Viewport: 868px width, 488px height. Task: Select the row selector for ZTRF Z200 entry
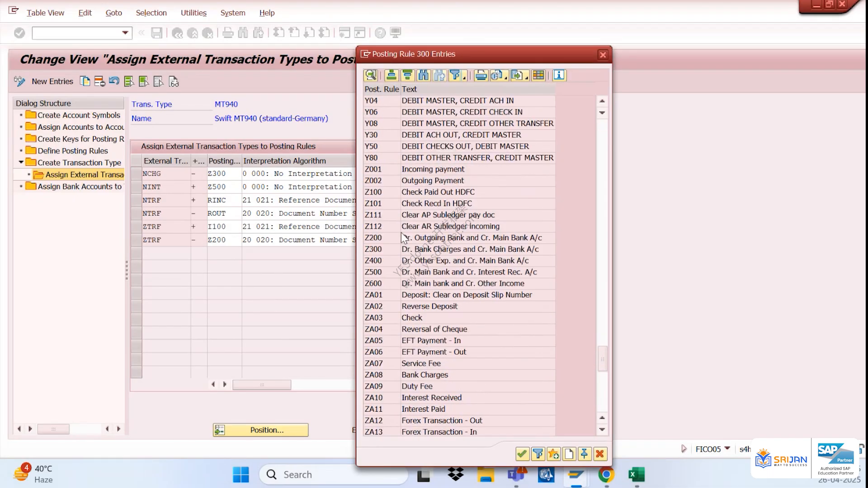(x=136, y=240)
